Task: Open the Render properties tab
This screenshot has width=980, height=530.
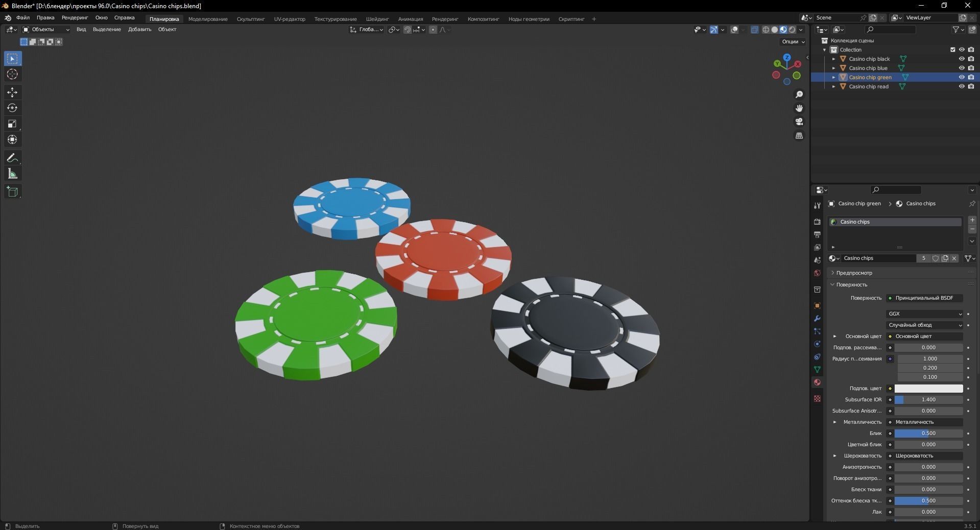Action: pyautogui.click(x=817, y=222)
